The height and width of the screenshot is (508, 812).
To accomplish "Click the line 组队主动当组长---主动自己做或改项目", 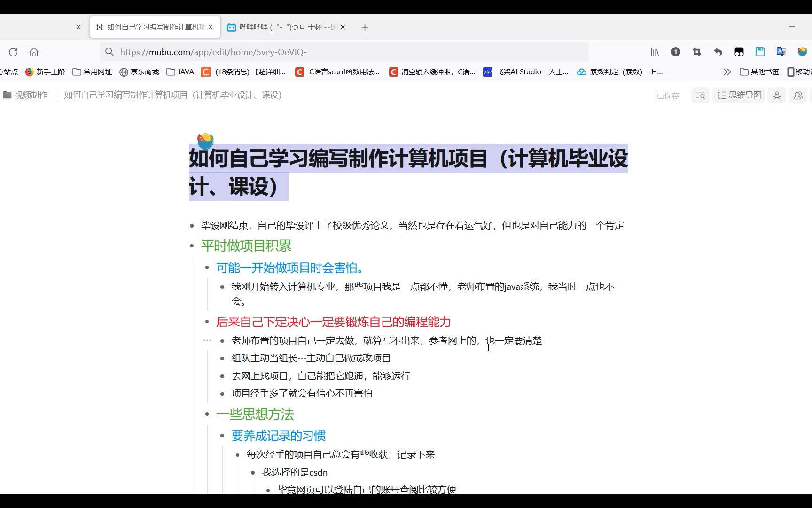I will [311, 358].
